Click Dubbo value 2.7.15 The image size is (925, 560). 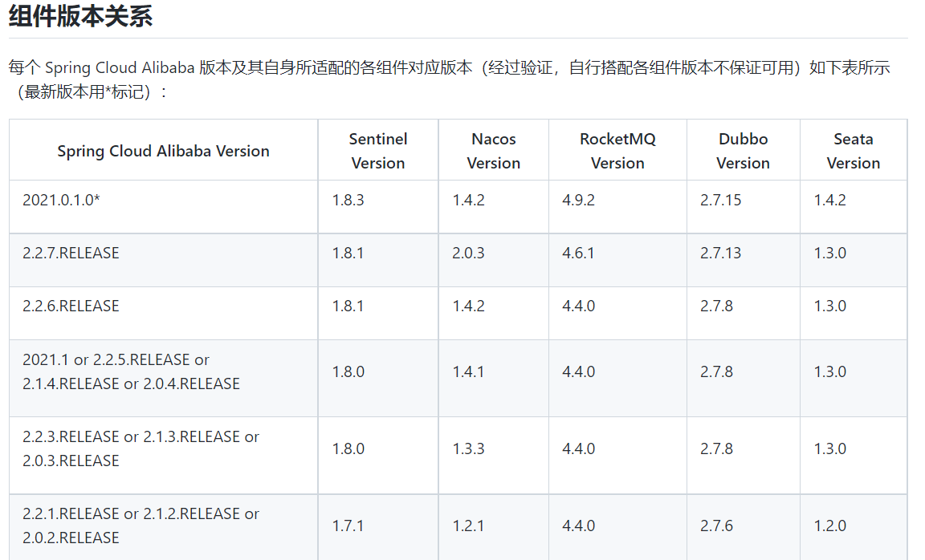pos(721,200)
